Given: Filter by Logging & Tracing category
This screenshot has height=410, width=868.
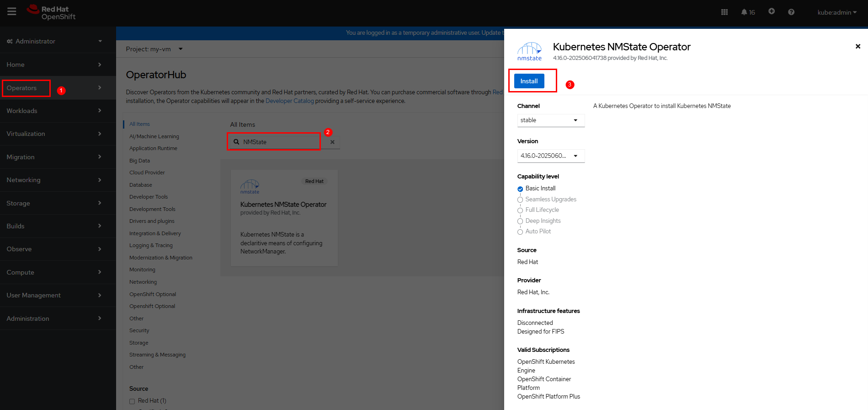Looking at the screenshot, I should pyautogui.click(x=151, y=245).
